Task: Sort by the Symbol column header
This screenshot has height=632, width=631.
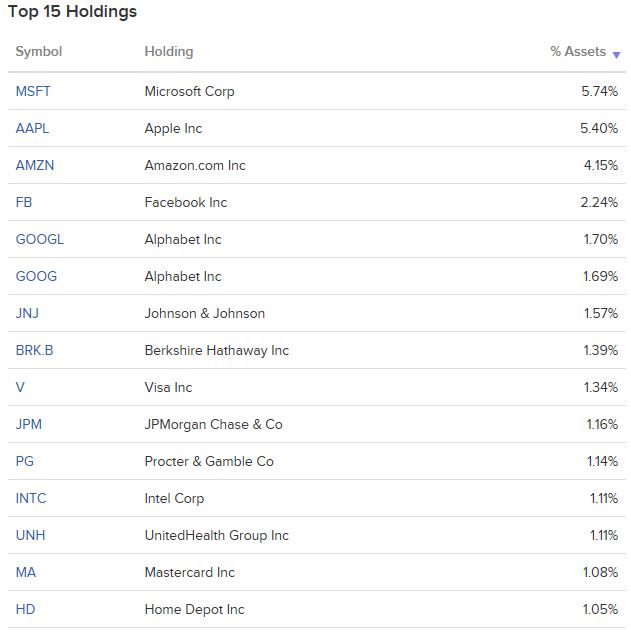Action: click(39, 52)
